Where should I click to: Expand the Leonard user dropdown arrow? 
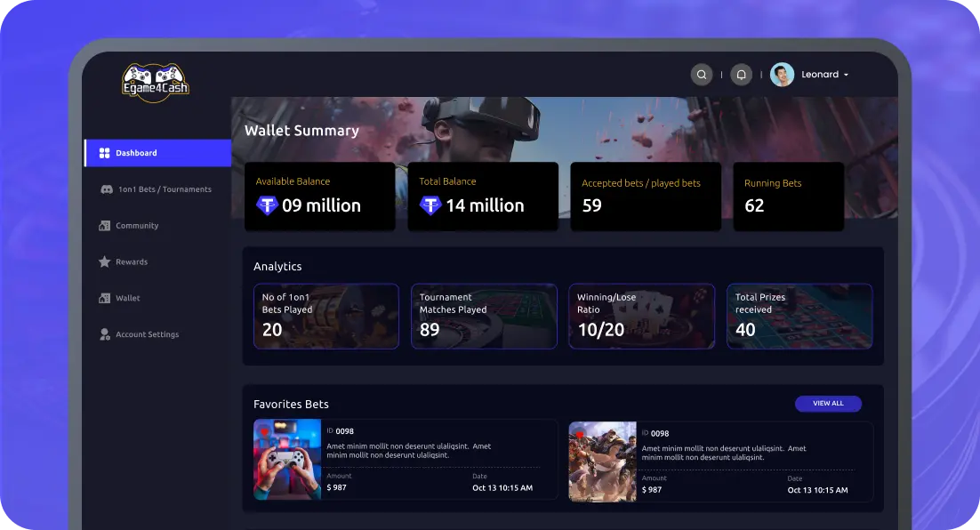847,75
